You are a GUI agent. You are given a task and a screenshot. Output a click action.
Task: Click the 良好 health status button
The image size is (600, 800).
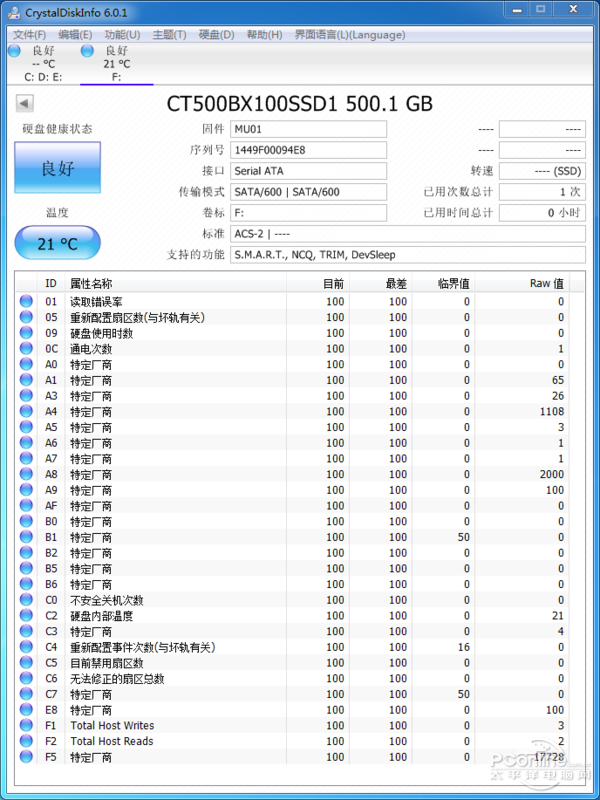point(58,168)
